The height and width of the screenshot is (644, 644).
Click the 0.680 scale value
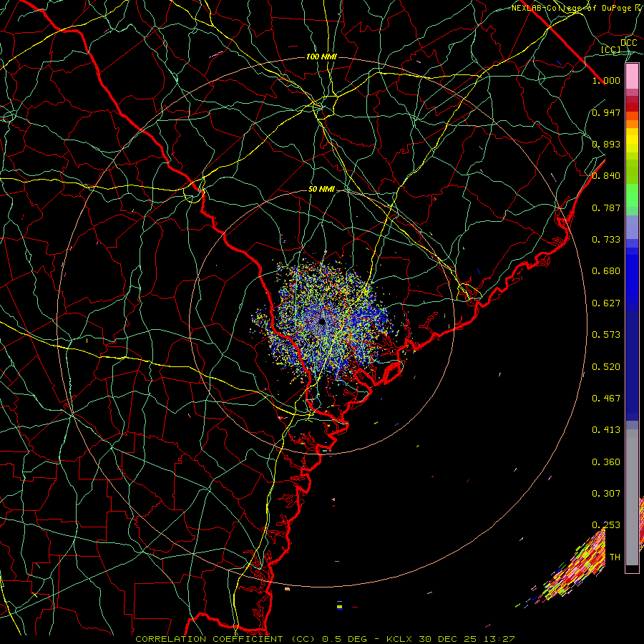606,271
